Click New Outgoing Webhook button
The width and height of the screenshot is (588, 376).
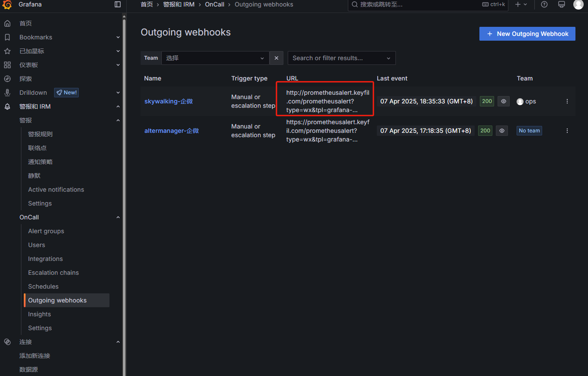coord(527,34)
